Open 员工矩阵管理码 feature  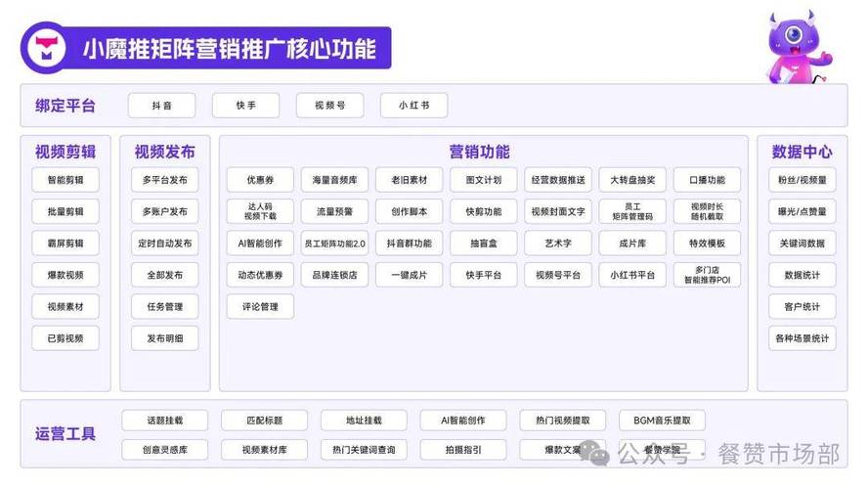pos(632,211)
